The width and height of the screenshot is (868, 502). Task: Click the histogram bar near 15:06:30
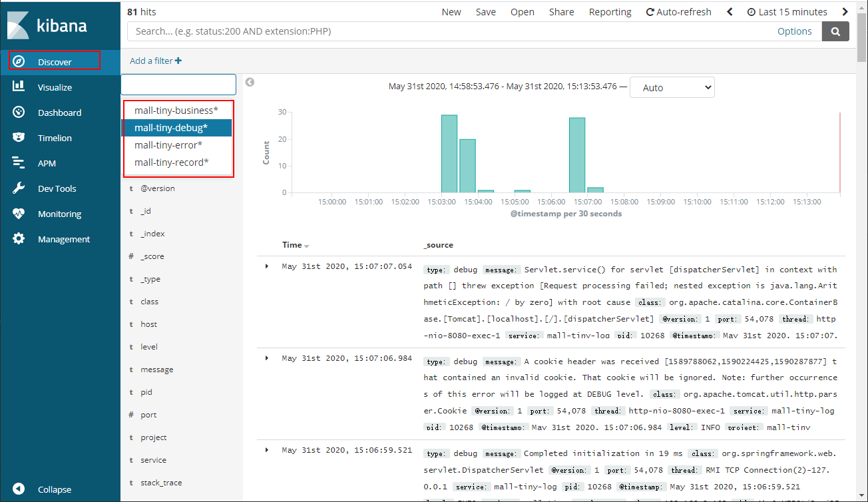click(577, 155)
